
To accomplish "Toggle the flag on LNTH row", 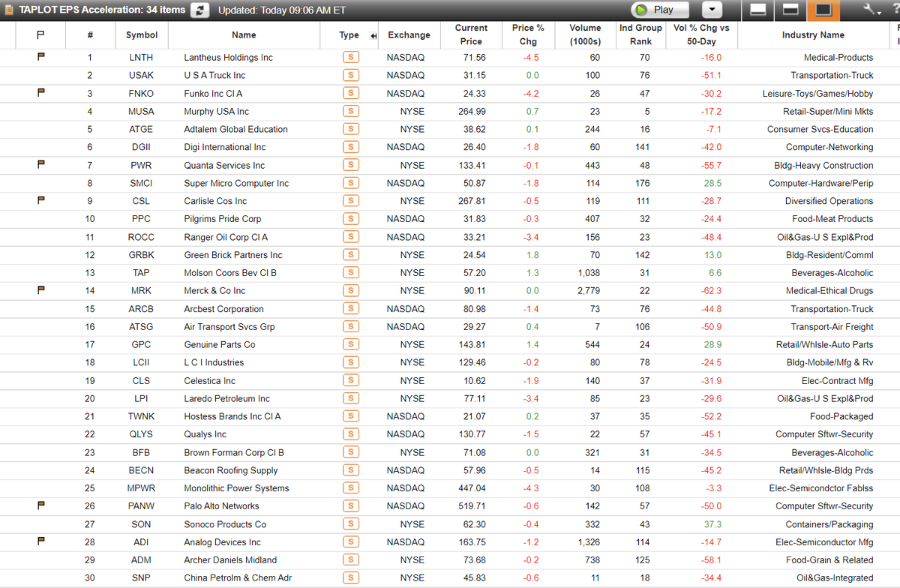I will (42, 57).
